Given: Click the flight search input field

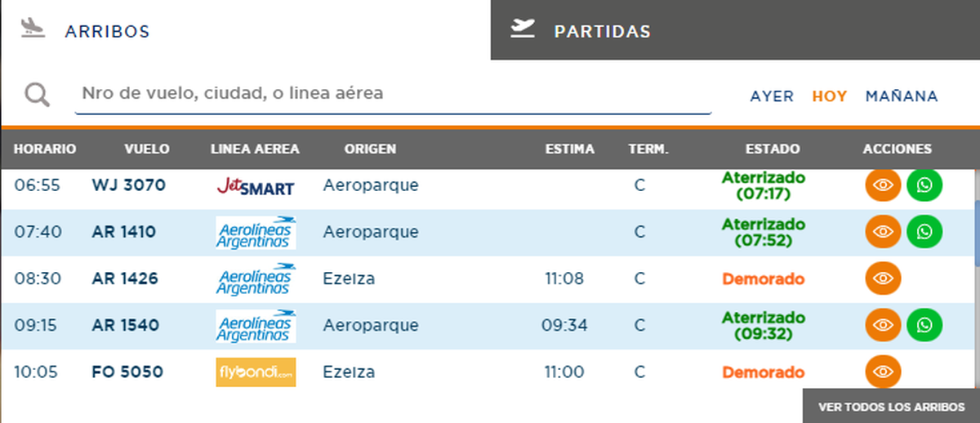Looking at the screenshot, I should [392, 94].
